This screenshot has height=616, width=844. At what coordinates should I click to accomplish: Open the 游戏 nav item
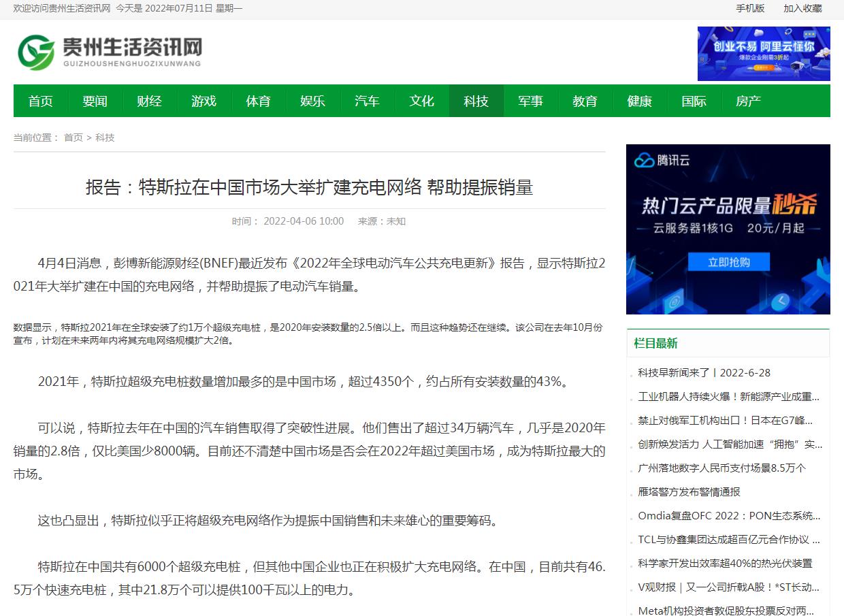(204, 101)
